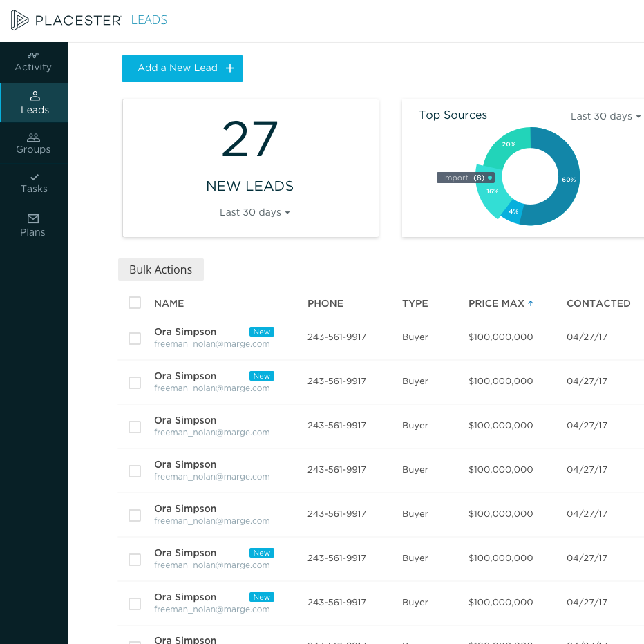
Task: Check the seventh Ora Simpson row checkbox
Action: tap(135, 604)
